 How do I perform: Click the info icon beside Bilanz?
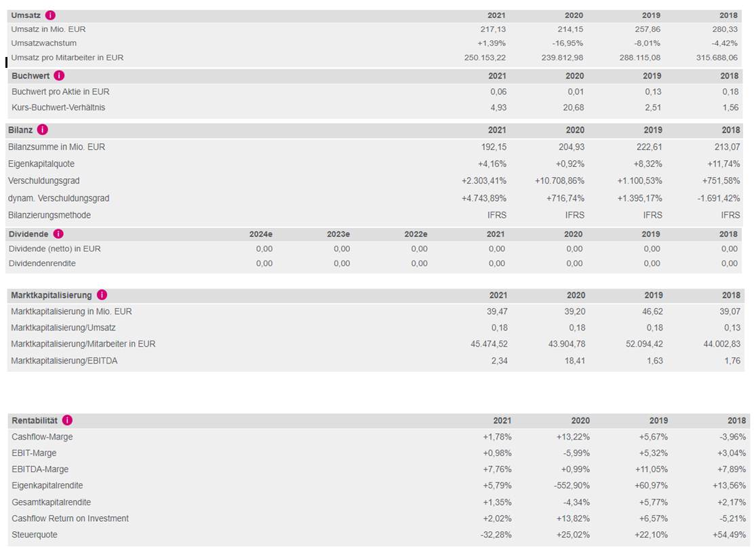click(43, 130)
